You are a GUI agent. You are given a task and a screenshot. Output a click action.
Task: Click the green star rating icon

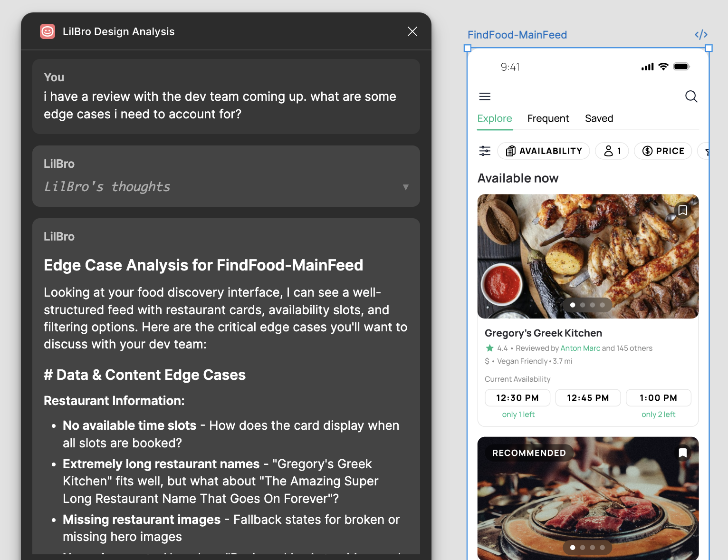[489, 348]
